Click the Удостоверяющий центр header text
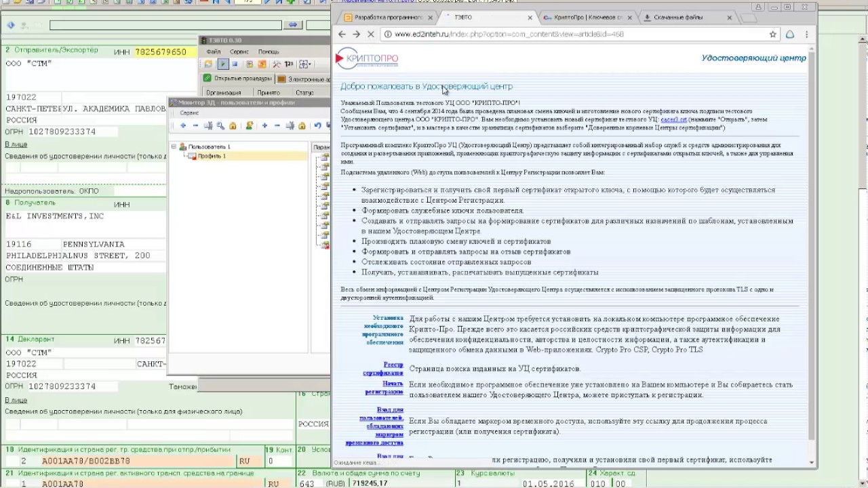The width and height of the screenshot is (868, 488). pyautogui.click(x=753, y=58)
